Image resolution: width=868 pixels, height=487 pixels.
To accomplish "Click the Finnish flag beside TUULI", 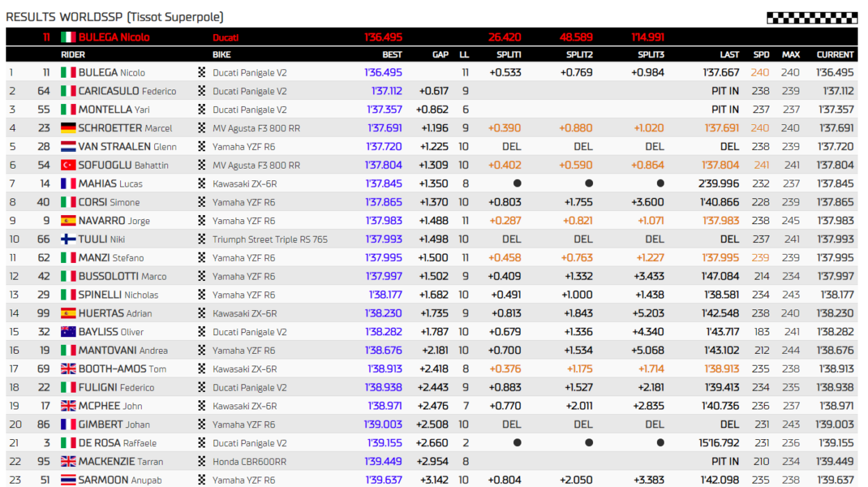I will pos(68,239).
